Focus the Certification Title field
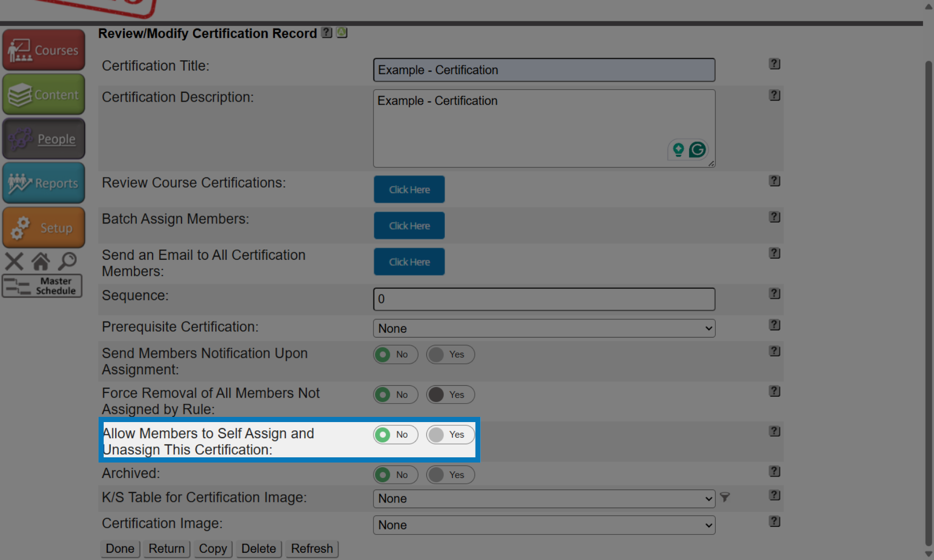This screenshot has height=560, width=934. click(544, 70)
